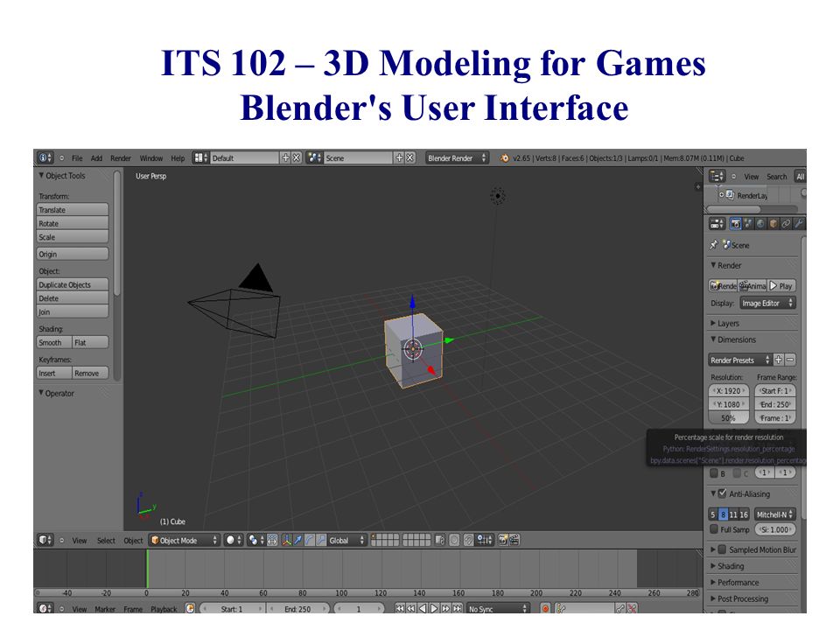
Task: Open the File menu
Action: tap(77, 158)
